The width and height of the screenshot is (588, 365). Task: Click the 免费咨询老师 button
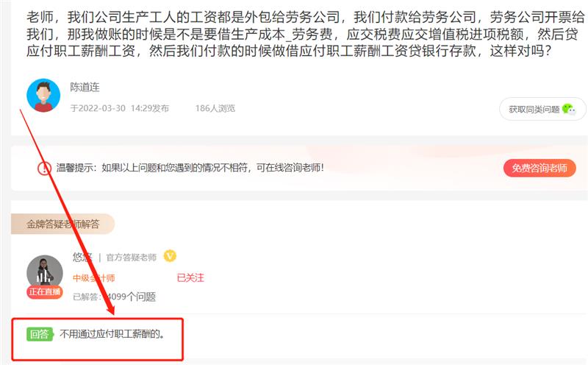coord(539,168)
